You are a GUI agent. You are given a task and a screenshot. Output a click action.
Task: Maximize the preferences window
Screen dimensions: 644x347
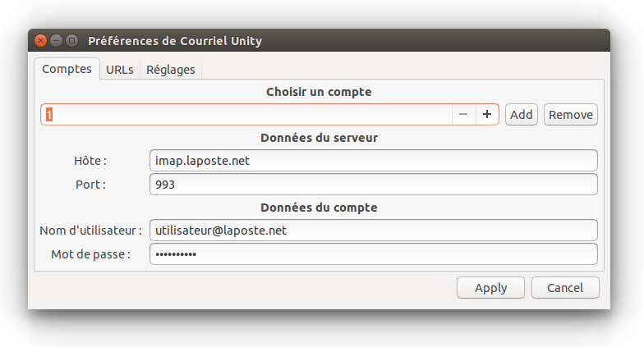click(71, 41)
